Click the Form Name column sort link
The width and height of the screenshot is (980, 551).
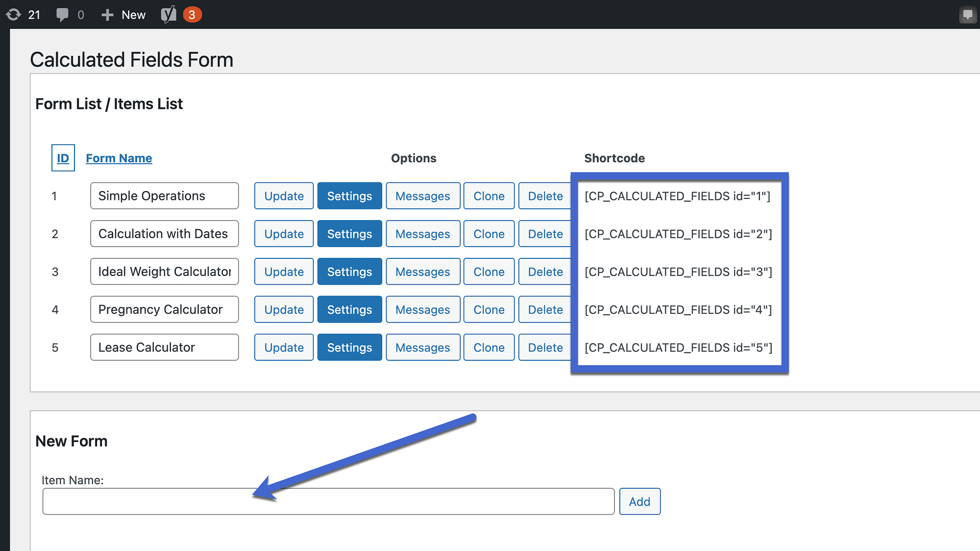(x=119, y=158)
